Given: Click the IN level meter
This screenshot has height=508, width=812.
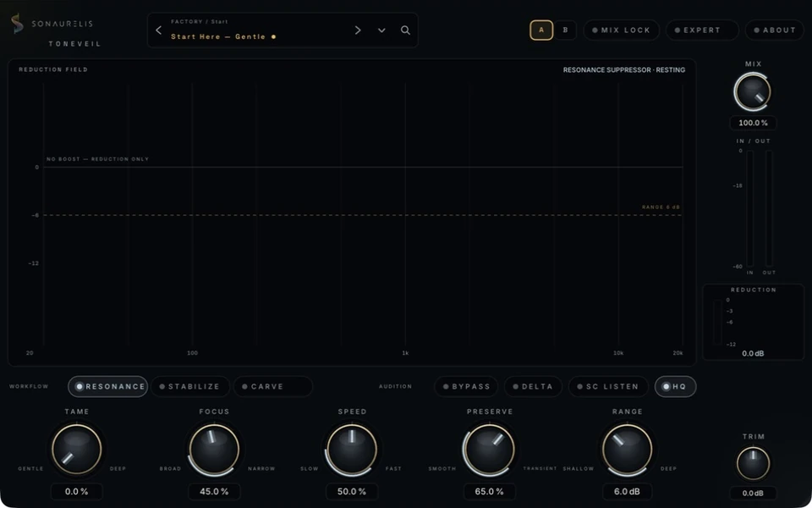Looking at the screenshot, I should pyautogui.click(x=750, y=208).
